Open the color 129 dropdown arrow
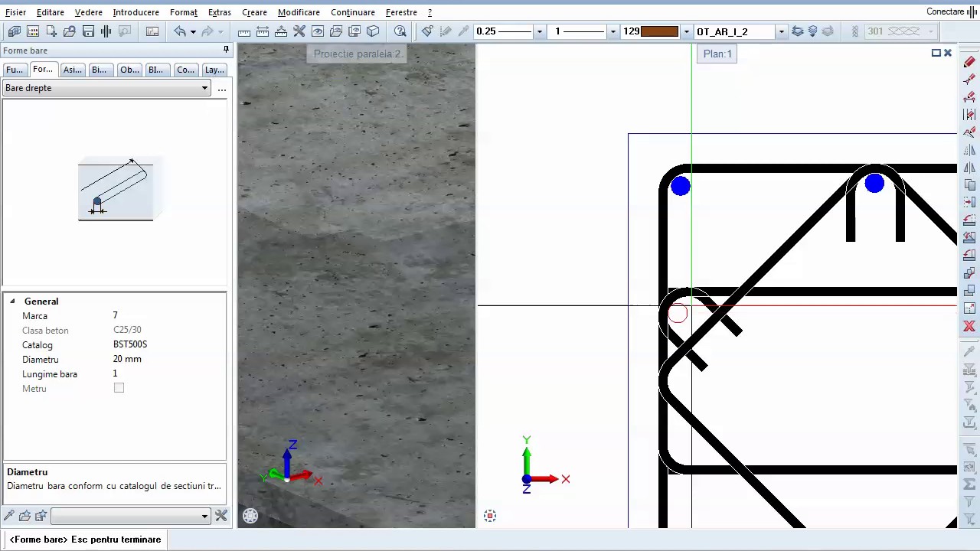 (x=686, y=31)
